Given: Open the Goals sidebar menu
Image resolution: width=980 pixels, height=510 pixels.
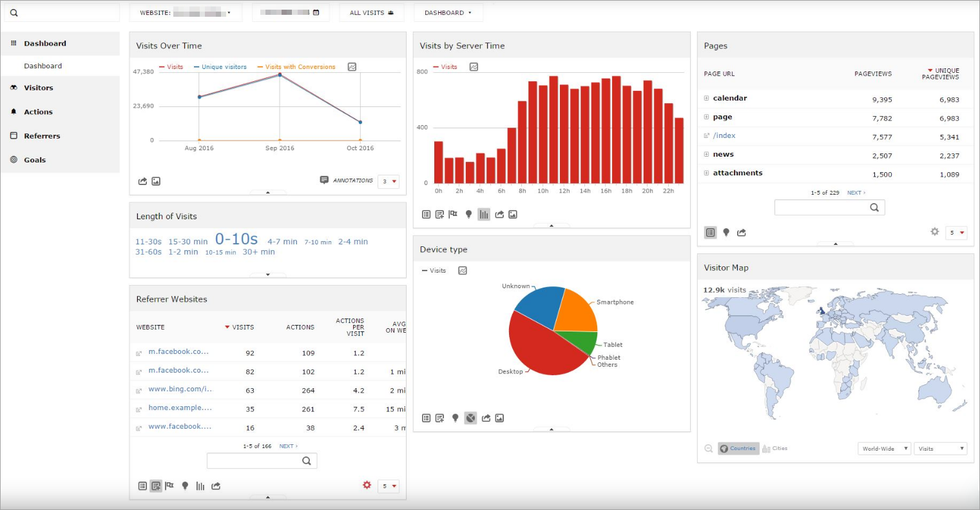Looking at the screenshot, I should [35, 160].
